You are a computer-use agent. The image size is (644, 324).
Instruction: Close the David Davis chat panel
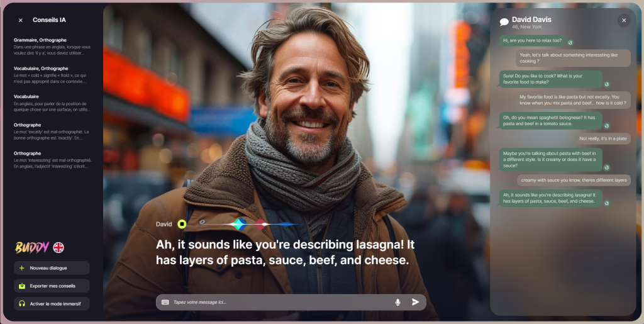click(x=623, y=20)
